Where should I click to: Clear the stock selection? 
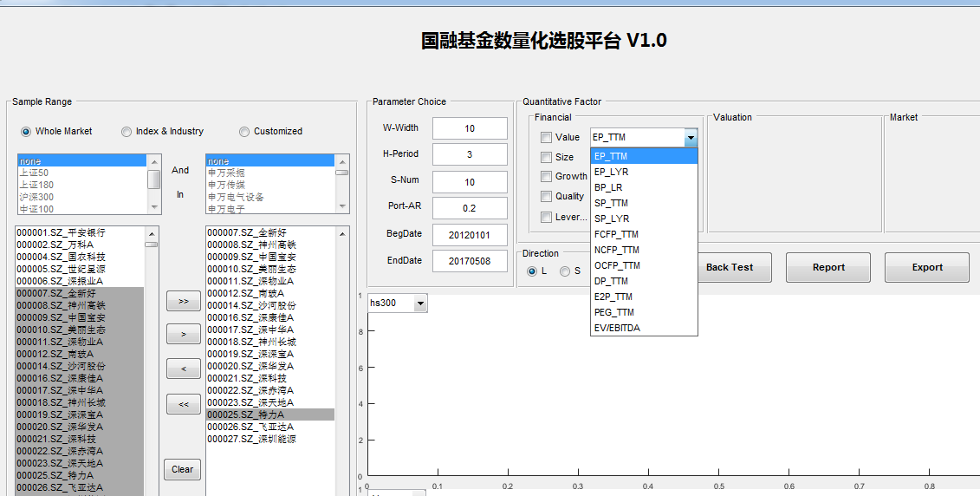(x=183, y=469)
